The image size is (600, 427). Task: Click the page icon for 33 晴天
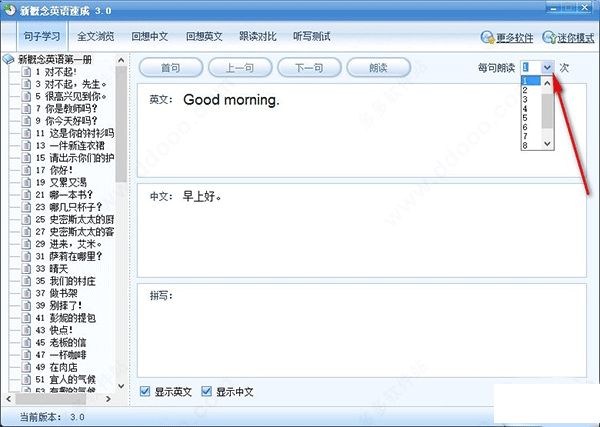pyautogui.click(x=26, y=269)
